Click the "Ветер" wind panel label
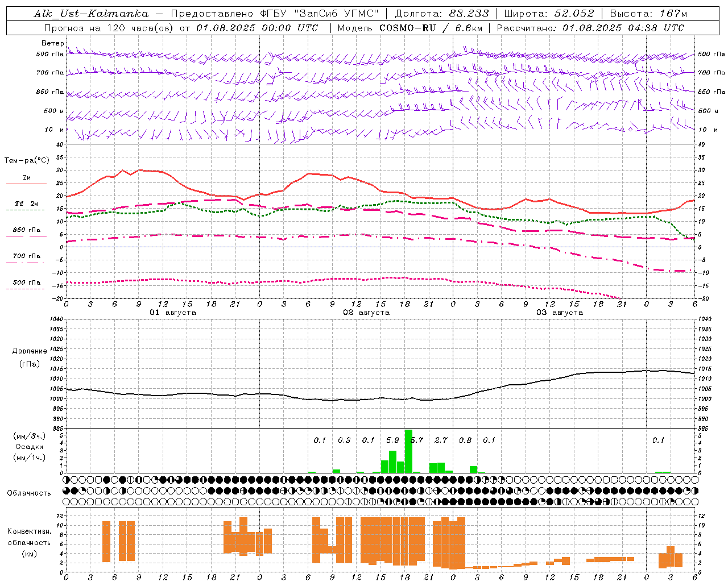Screen dimensions: 728x582 53,43
